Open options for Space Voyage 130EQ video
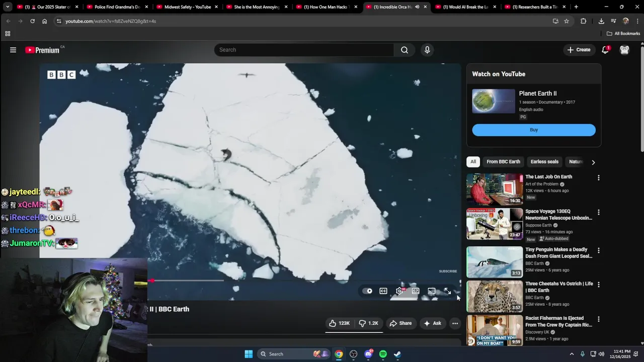644x362 pixels. (x=598, y=212)
